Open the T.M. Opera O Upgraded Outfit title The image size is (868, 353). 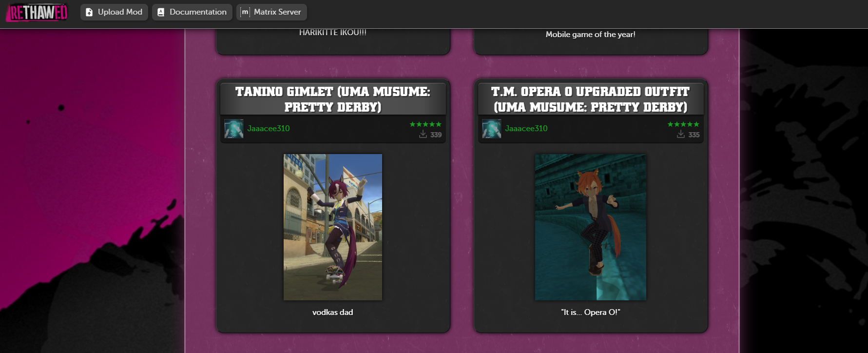point(591,99)
